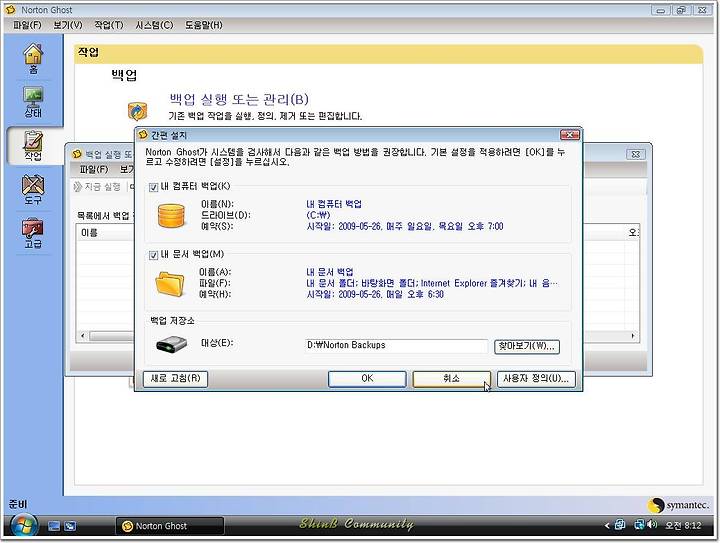Click the 사용자 정의(U)... button
Image resolution: width=720 pixels, height=543 pixels.
pos(536,379)
